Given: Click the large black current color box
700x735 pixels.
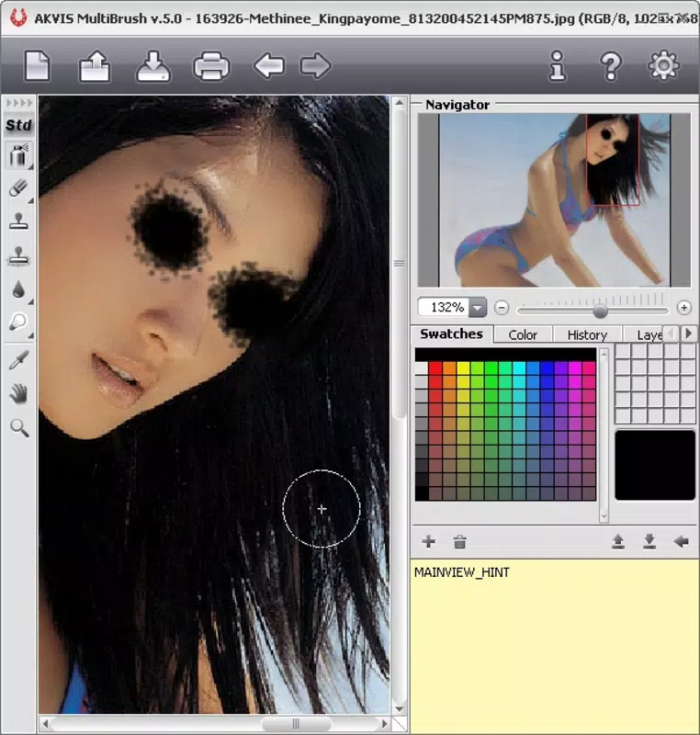Looking at the screenshot, I should click(x=655, y=466).
